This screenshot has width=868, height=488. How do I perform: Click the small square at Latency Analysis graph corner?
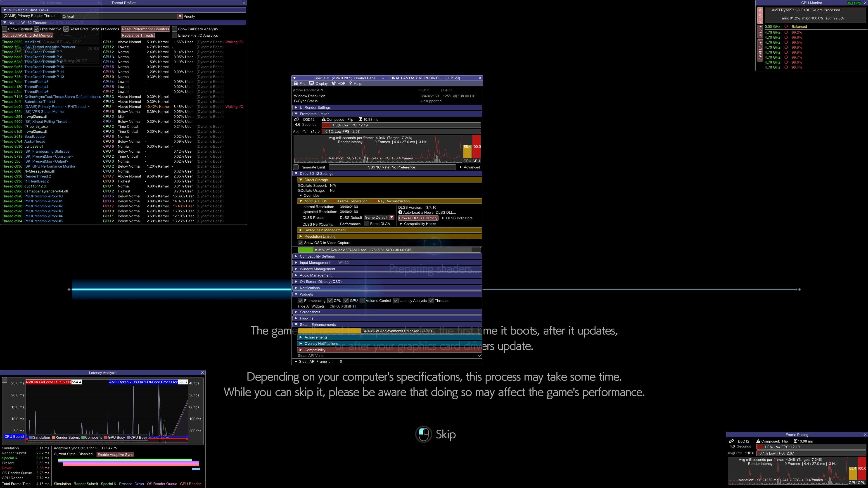[5, 380]
